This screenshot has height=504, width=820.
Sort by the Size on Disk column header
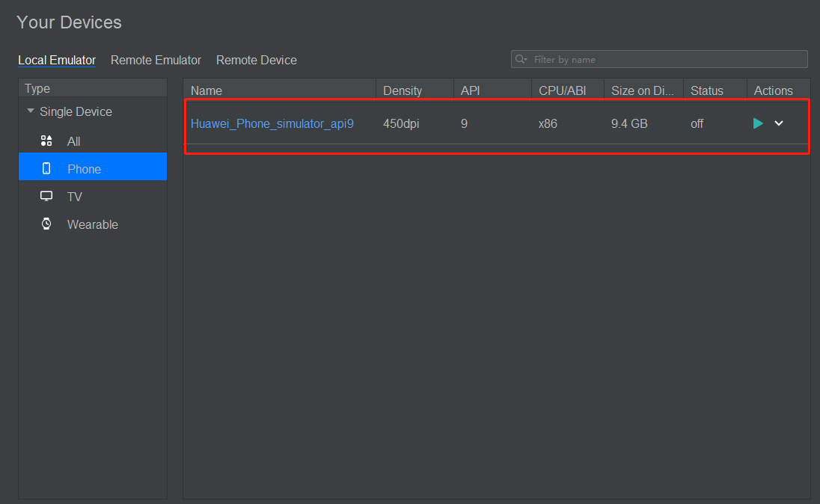[x=643, y=90]
